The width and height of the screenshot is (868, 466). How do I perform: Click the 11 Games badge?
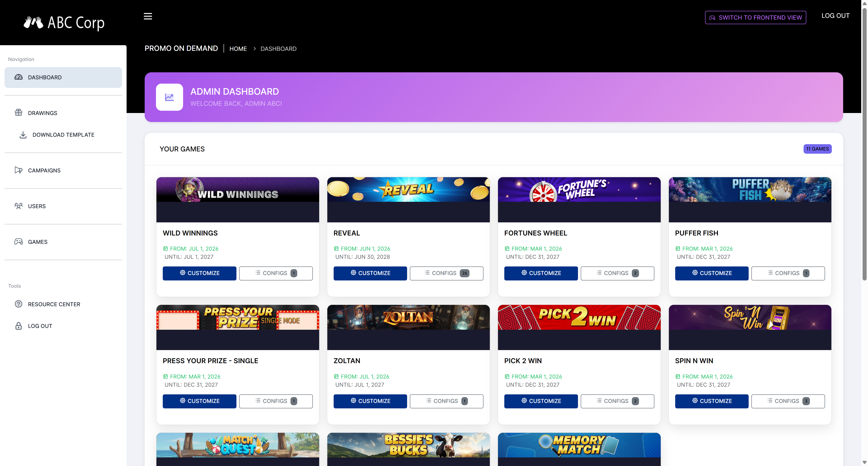[817, 149]
